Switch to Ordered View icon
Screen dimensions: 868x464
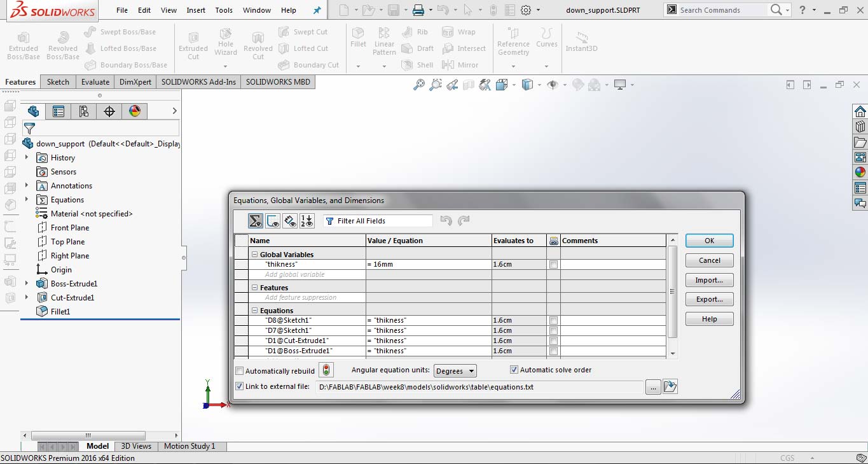point(307,221)
